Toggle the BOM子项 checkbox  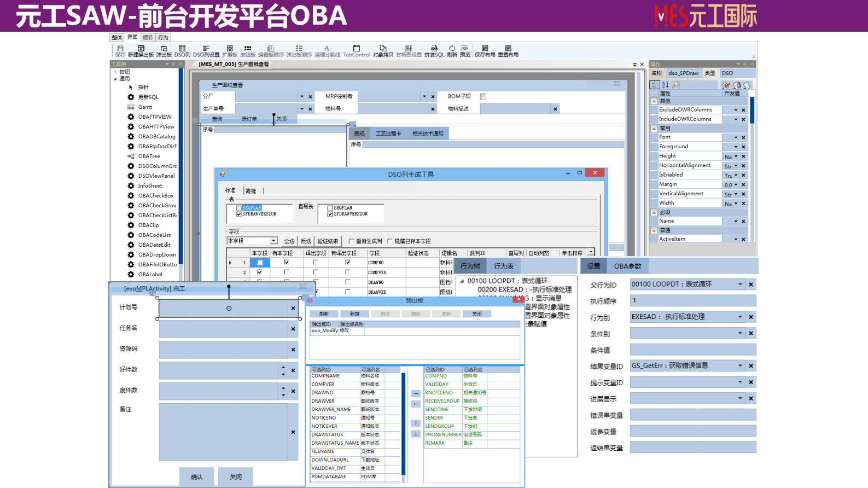483,96
